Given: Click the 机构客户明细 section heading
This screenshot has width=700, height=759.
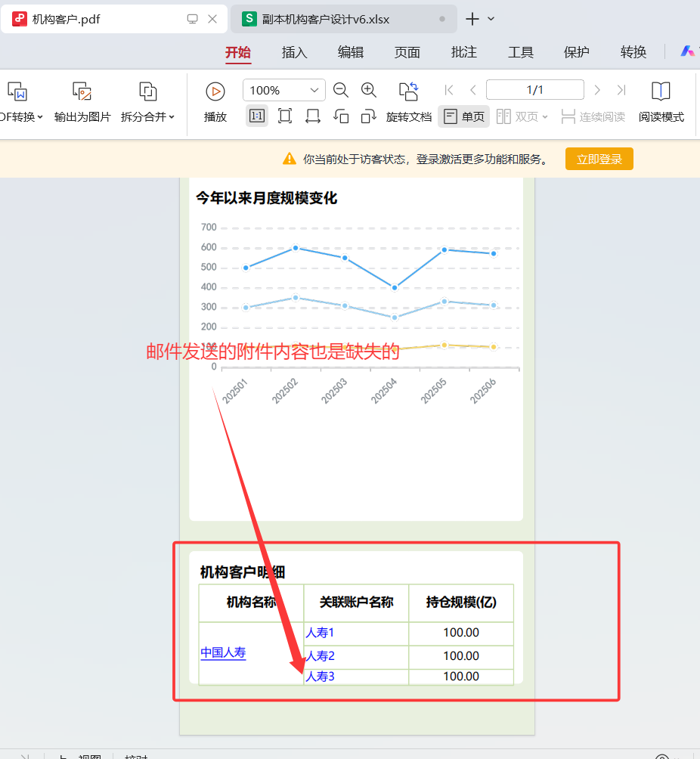Looking at the screenshot, I should pyautogui.click(x=243, y=572).
